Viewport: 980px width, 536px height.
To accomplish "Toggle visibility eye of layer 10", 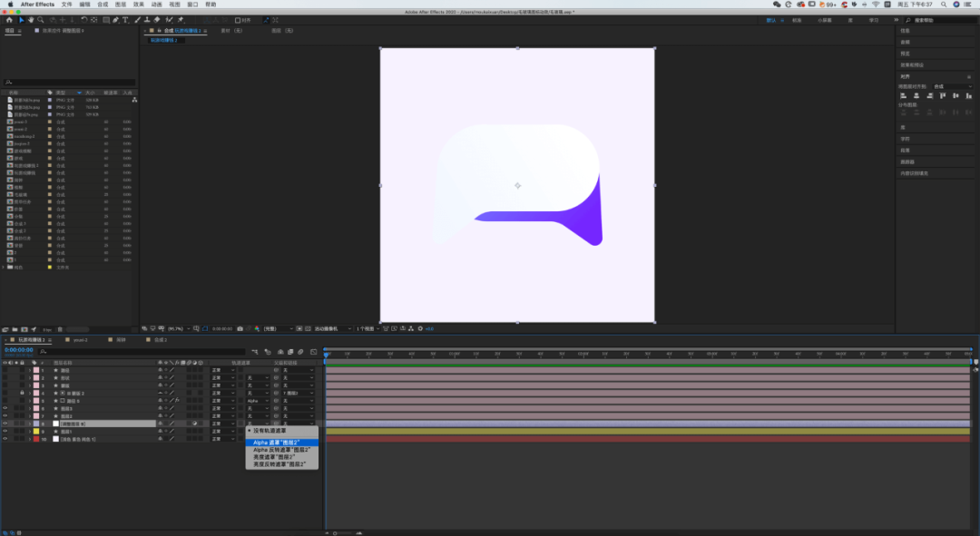I will [5, 439].
